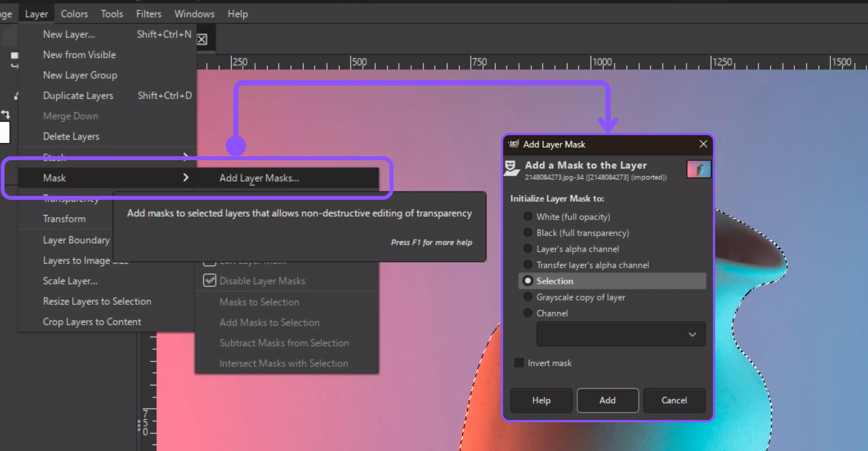Expand the Mask submenu arrow
Image resolution: width=868 pixels, height=451 pixels.
[x=186, y=177]
